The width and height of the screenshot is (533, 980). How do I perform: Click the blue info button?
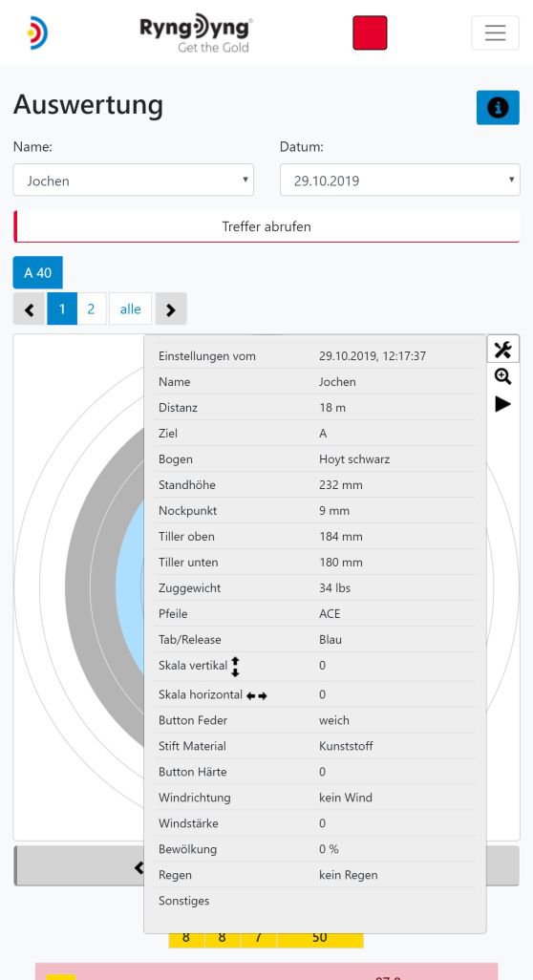tap(498, 108)
